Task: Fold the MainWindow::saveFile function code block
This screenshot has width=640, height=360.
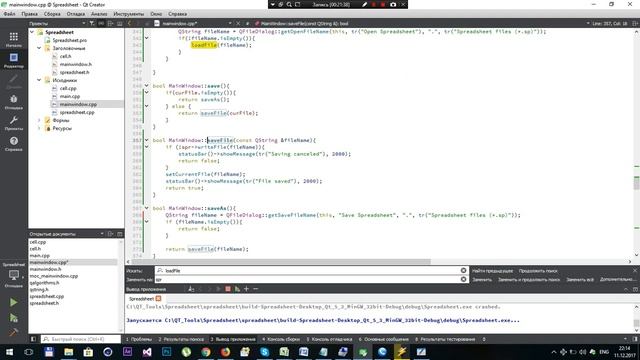Action: tap(147, 140)
